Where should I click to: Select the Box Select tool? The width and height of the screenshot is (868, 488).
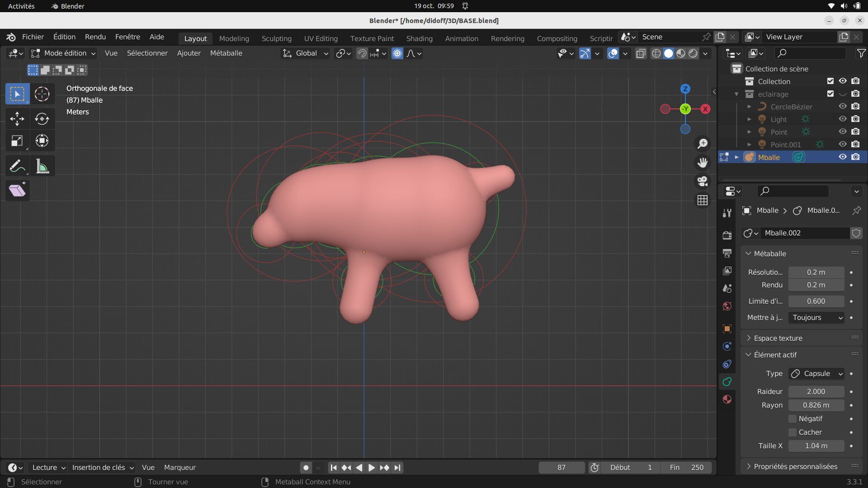17,94
